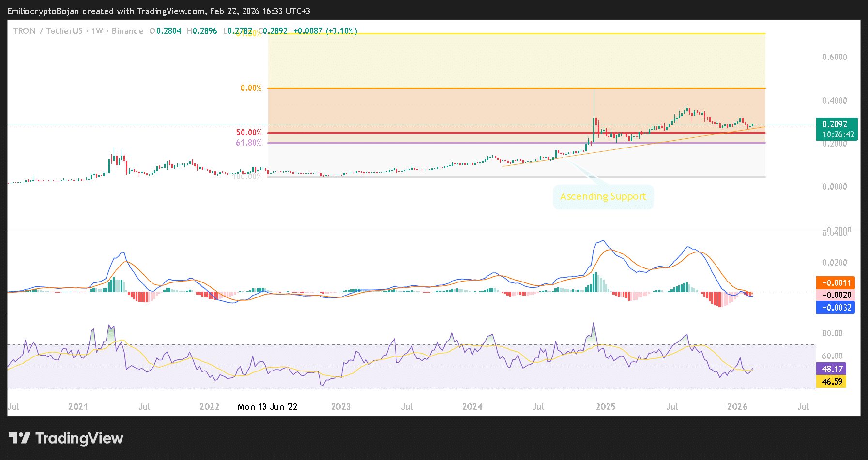Click the blue -0.0032 MACD value tag

pyautogui.click(x=835, y=308)
